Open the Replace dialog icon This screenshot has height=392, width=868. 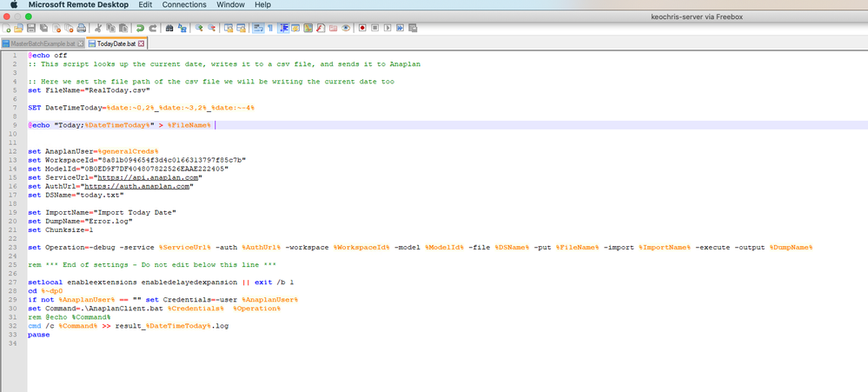tap(182, 28)
